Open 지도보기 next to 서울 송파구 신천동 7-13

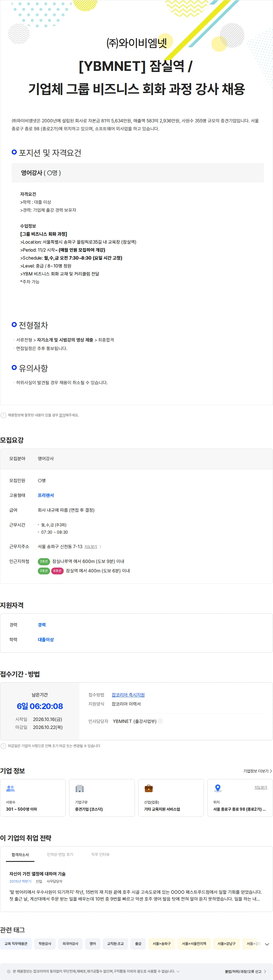click(90, 547)
